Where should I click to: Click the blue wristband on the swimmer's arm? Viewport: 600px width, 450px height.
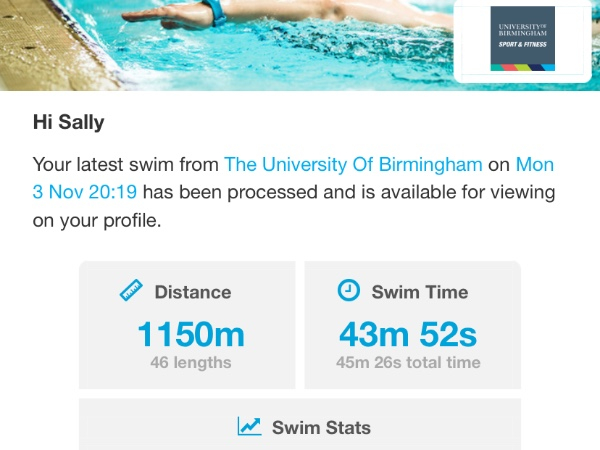coord(212,13)
